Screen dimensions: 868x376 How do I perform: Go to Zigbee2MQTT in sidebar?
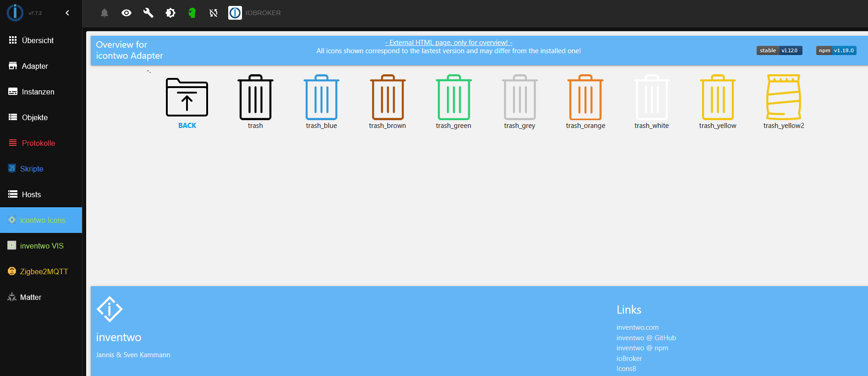[x=44, y=271]
